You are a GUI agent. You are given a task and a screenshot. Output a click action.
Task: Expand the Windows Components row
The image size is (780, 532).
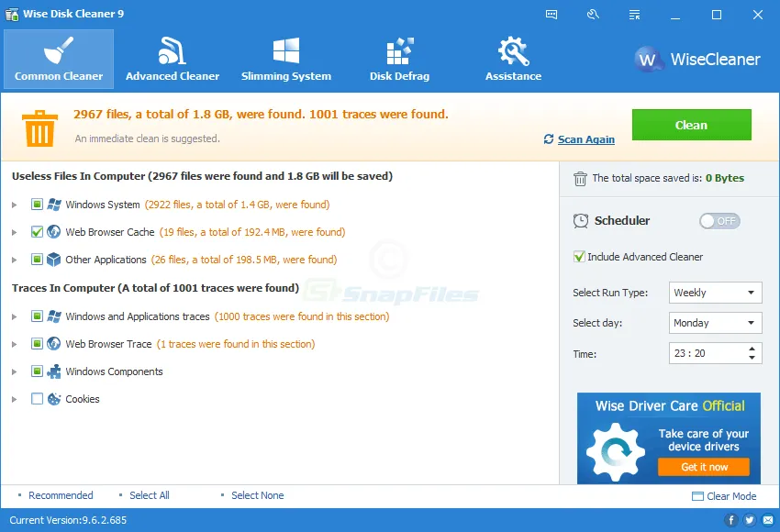[15, 371]
